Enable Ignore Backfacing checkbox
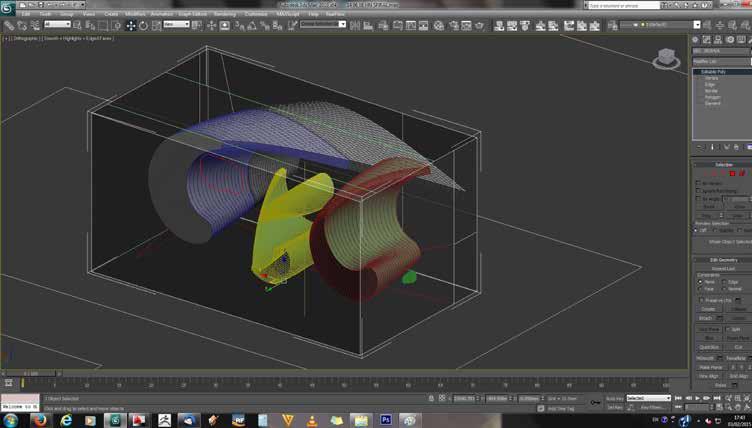This screenshot has width=752, height=428. [x=698, y=190]
